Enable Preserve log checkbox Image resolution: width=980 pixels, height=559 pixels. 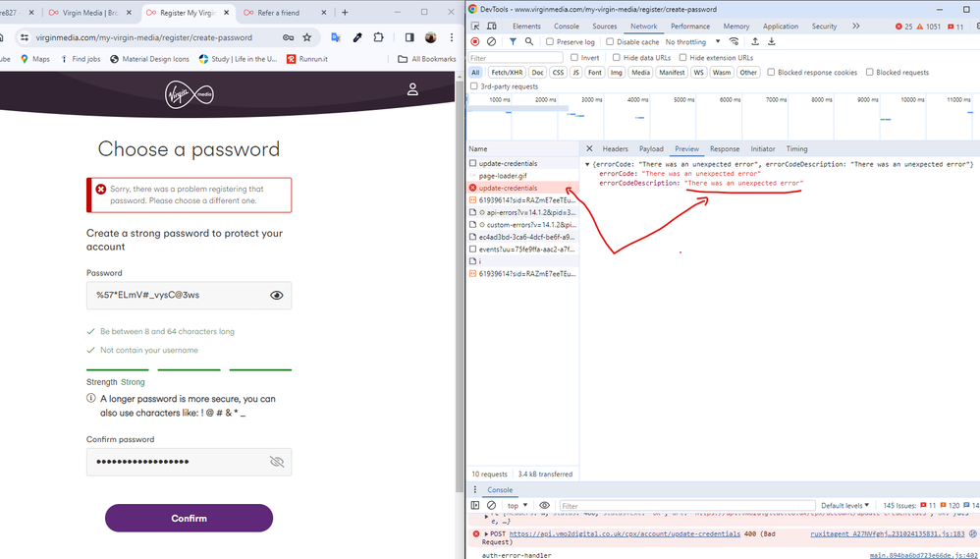pos(549,42)
